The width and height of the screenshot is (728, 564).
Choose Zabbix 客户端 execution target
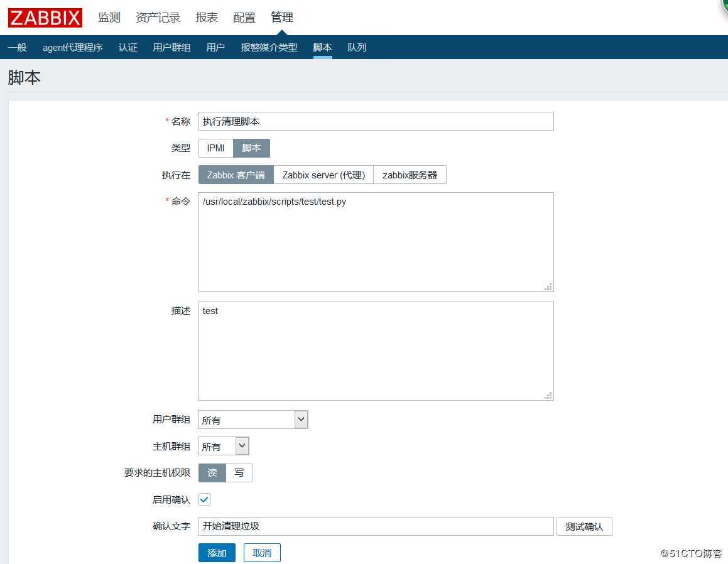click(x=236, y=175)
